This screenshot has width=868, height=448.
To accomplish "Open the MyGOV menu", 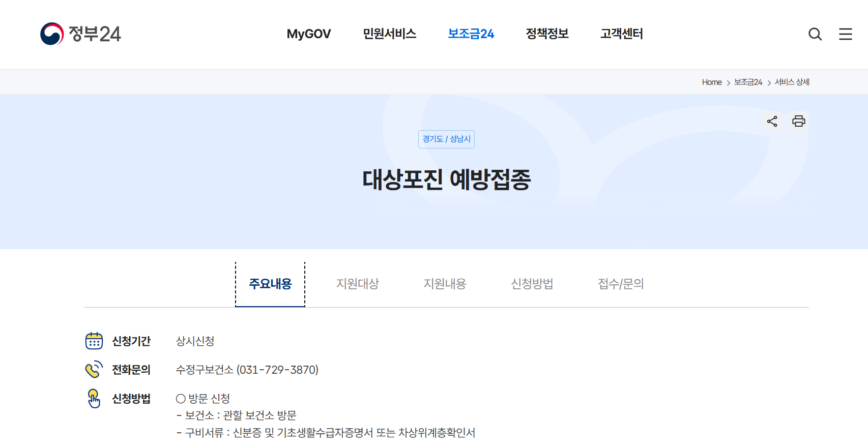I will [x=309, y=34].
